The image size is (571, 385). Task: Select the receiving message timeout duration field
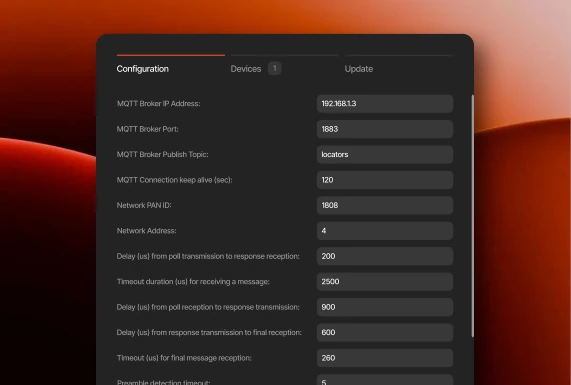[385, 282]
